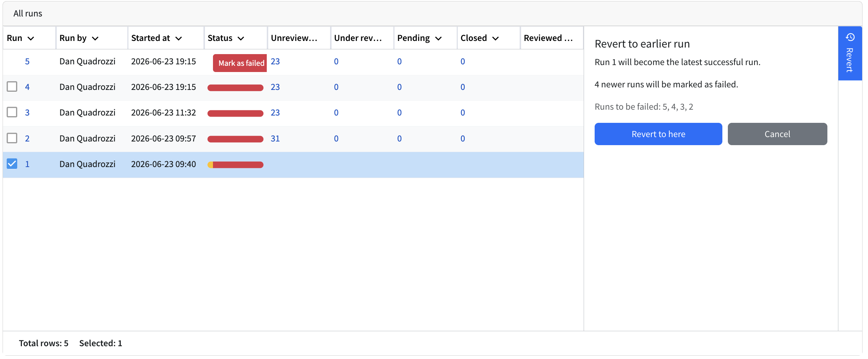Open the Status column dropdown arrow
This screenshot has width=868, height=359.
click(241, 38)
